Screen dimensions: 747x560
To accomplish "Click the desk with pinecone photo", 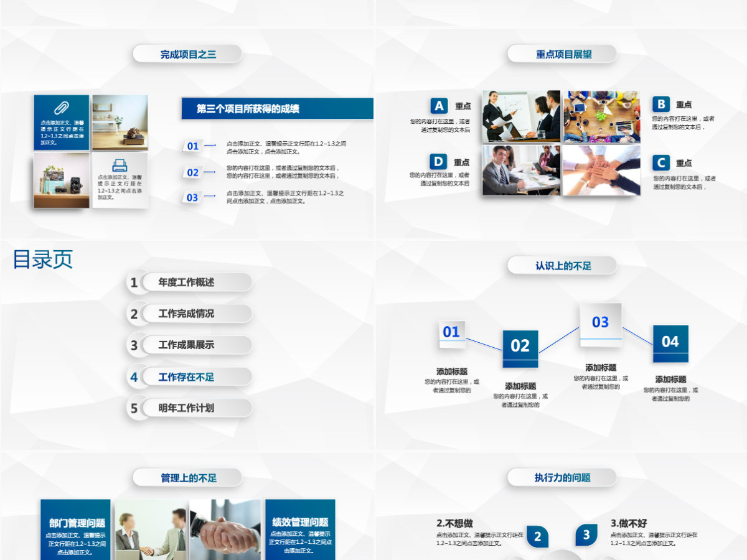I will point(120,122).
